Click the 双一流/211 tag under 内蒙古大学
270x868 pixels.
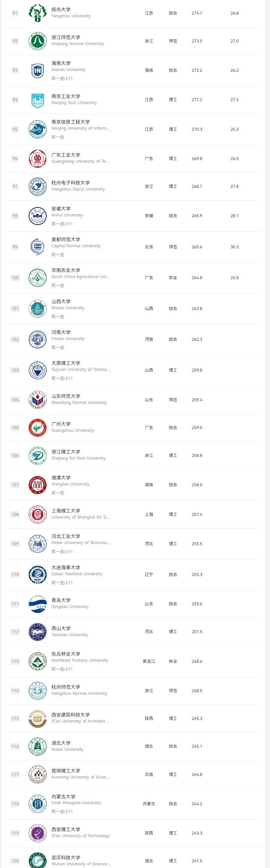click(62, 812)
